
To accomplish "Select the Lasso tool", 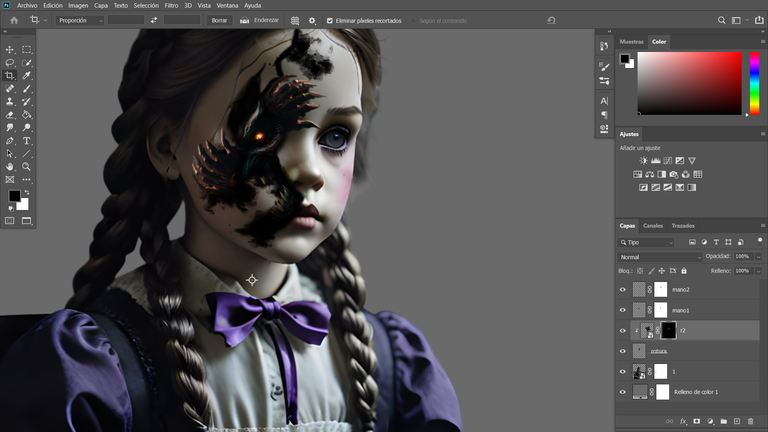I will point(10,63).
